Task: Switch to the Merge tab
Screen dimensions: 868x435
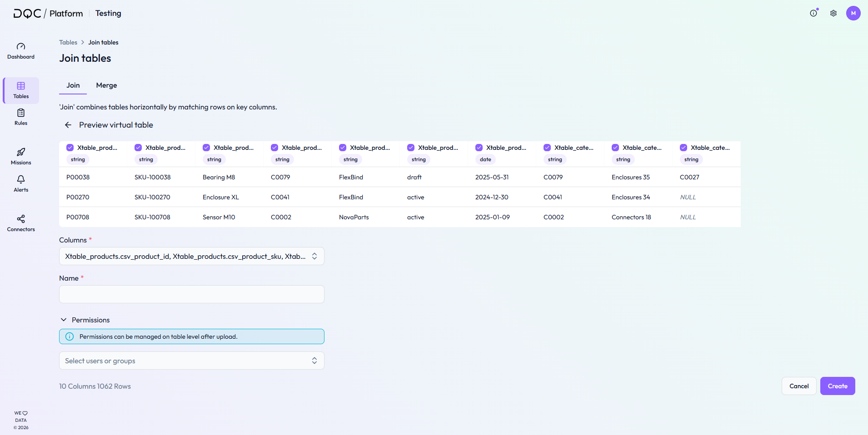Action: point(106,85)
